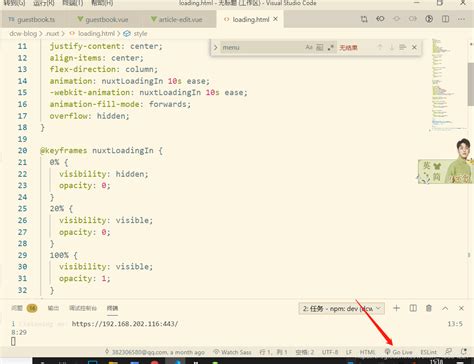Open the editor More Actions ellipsis

click(x=461, y=19)
